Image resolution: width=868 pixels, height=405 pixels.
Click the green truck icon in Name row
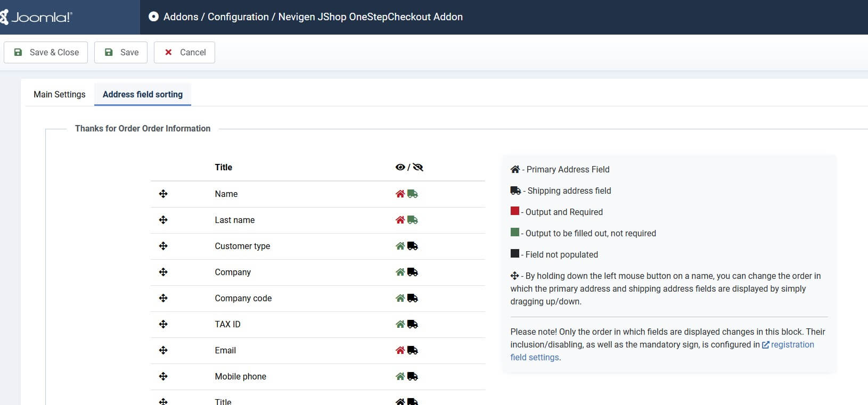(x=413, y=194)
